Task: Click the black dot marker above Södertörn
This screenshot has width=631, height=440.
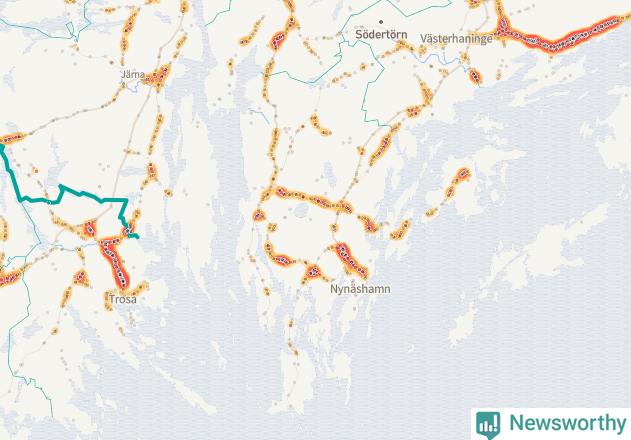Action: point(381,22)
